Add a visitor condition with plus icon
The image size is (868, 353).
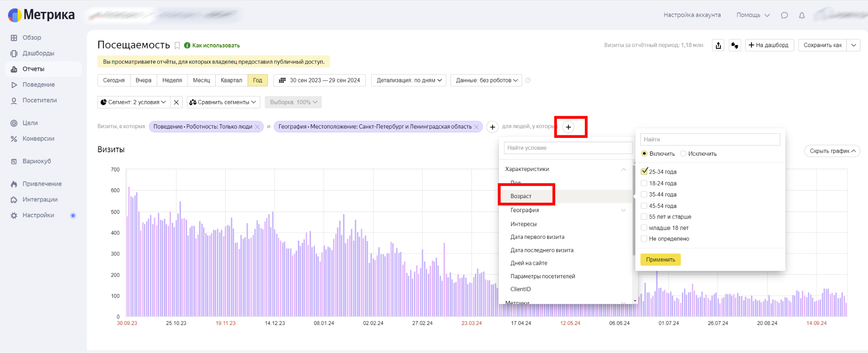coord(568,127)
